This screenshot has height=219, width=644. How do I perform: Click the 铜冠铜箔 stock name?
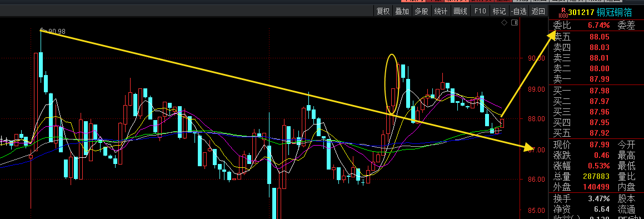coord(615,12)
